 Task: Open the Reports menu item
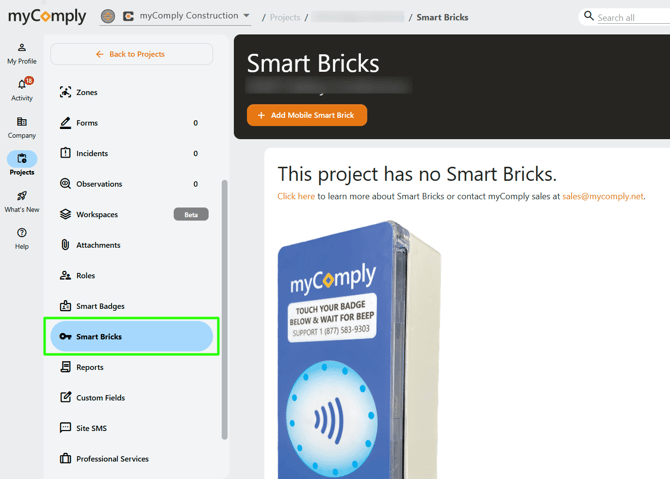[x=132, y=367]
